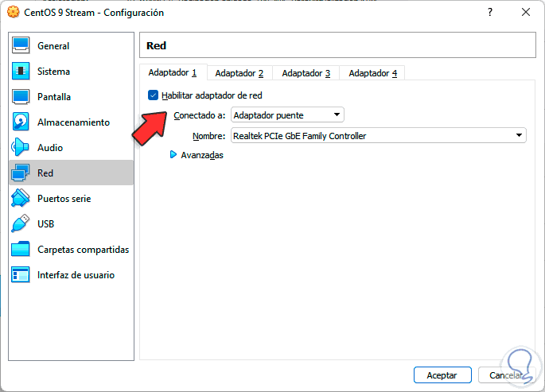Image resolution: width=545 pixels, height=392 pixels.
Task: Open the Pantalla display icon
Action: 21,97
